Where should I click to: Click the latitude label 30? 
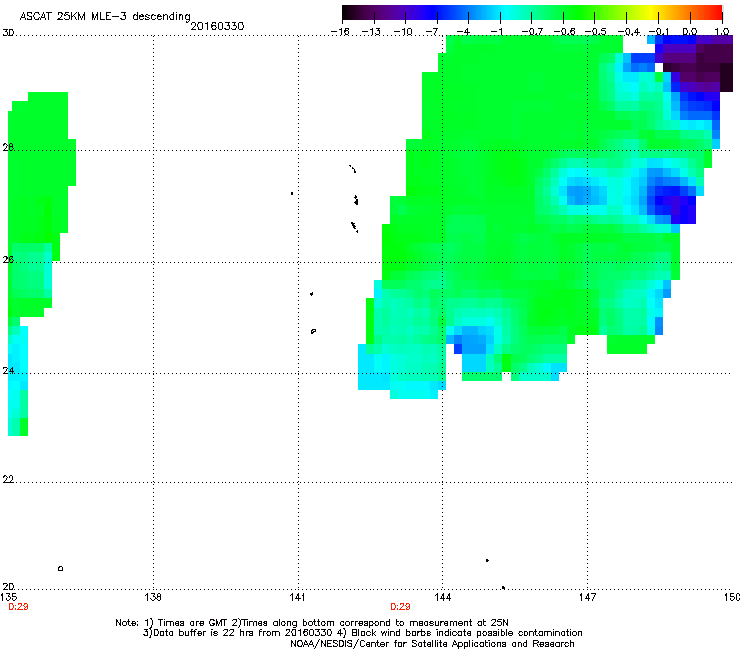point(8,33)
